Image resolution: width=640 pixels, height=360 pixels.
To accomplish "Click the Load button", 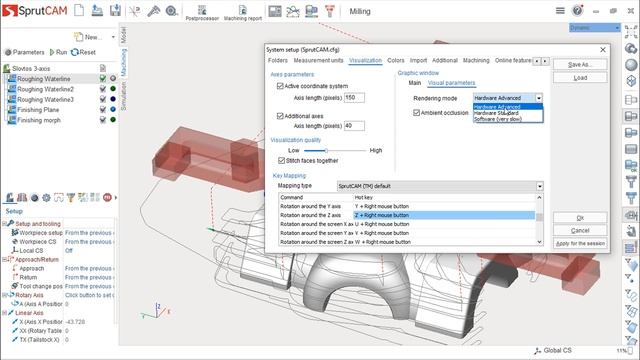I will (x=580, y=78).
